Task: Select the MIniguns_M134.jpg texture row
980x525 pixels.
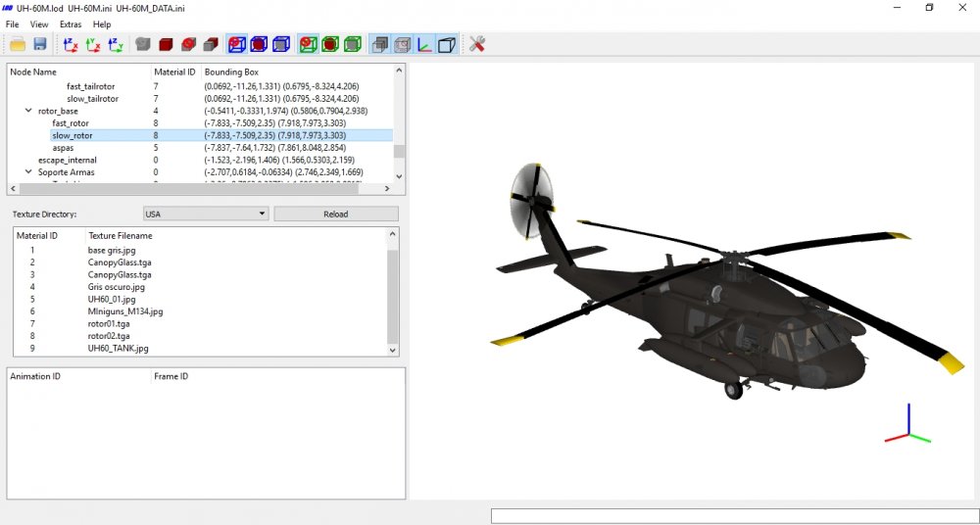Action: [200, 311]
